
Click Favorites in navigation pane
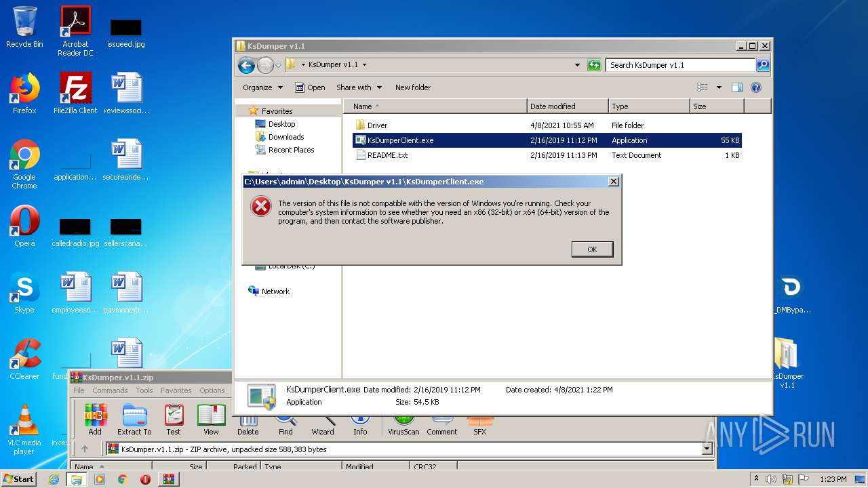pos(277,111)
